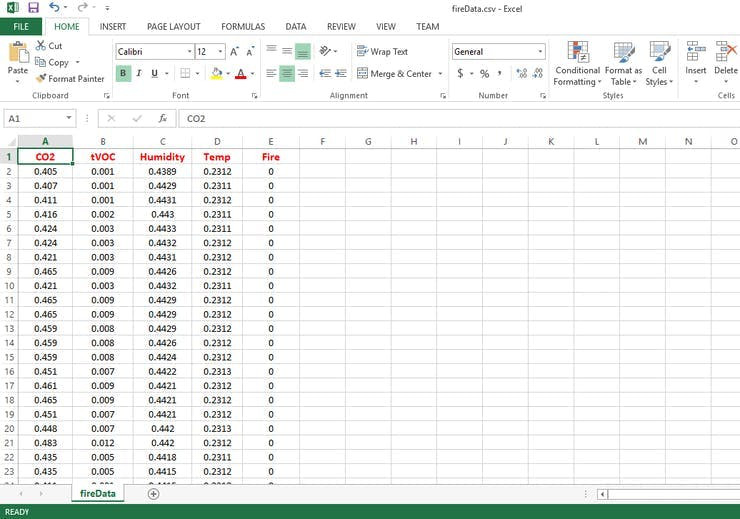Image resolution: width=740 pixels, height=519 pixels.
Task: Expand the font name Calibri dropdown
Action: coord(188,52)
